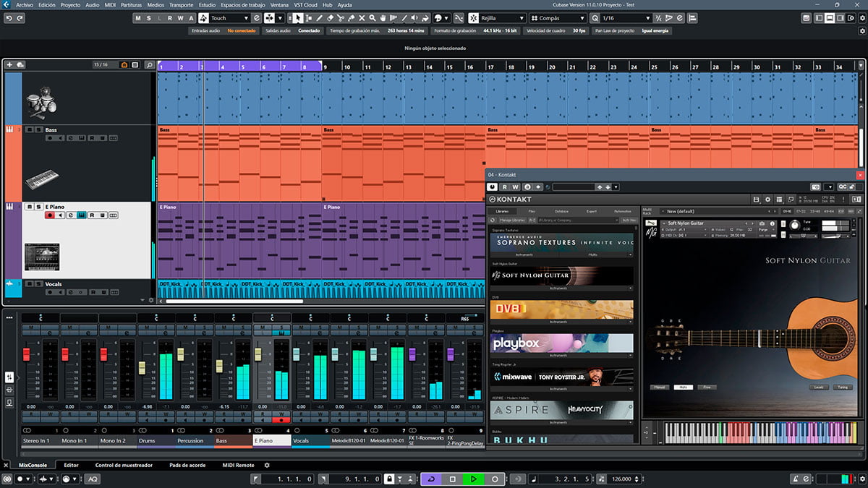Click bar 17 on the timeline ruler

[x=491, y=67]
